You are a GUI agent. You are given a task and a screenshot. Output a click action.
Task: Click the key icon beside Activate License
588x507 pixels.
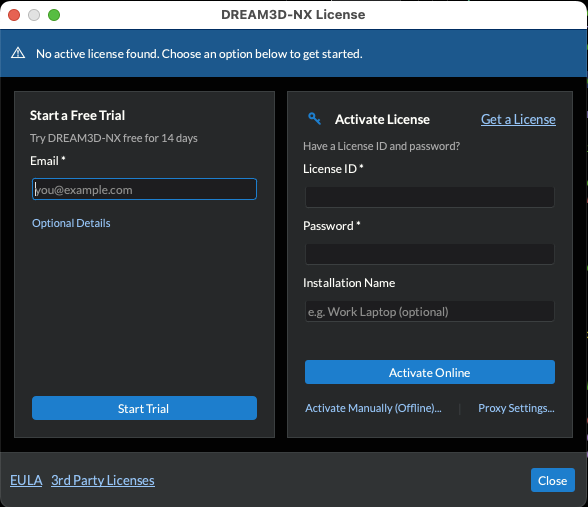(314, 118)
